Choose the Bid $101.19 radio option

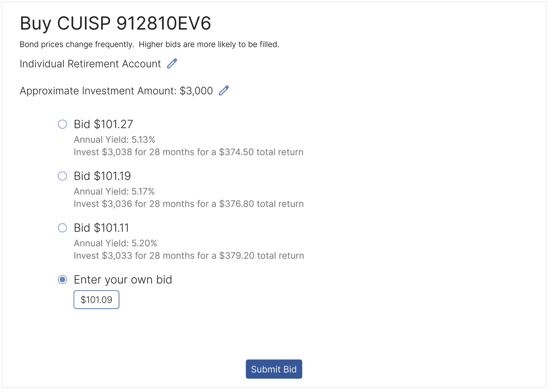click(x=62, y=176)
